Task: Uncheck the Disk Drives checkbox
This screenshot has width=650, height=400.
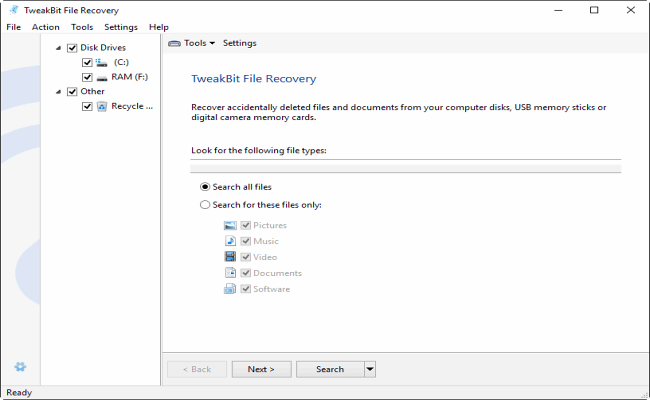Action: [72, 48]
